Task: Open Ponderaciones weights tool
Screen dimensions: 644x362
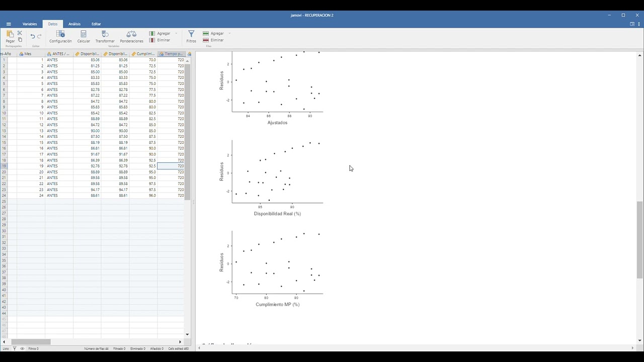Action: coord(131,36)
